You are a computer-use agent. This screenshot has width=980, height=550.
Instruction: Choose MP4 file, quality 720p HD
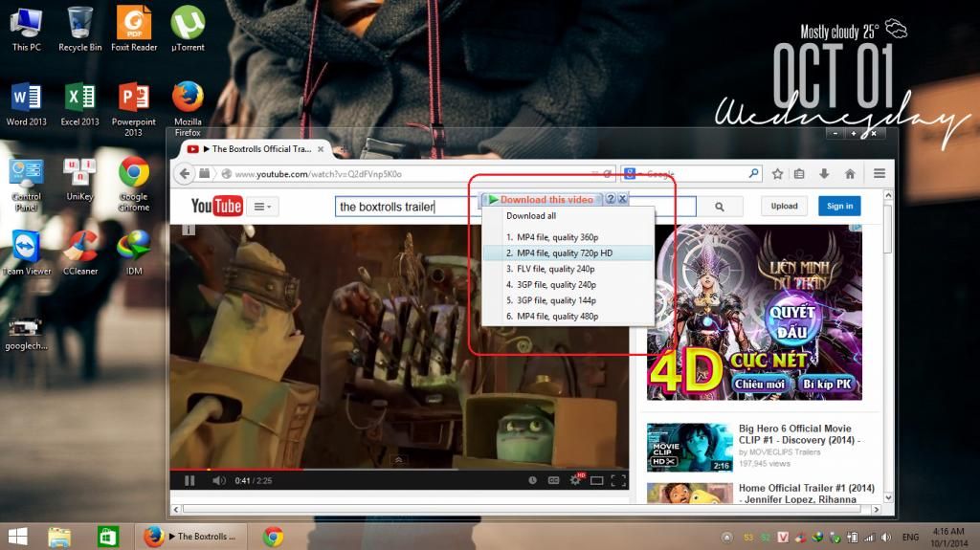click(568, 253)
